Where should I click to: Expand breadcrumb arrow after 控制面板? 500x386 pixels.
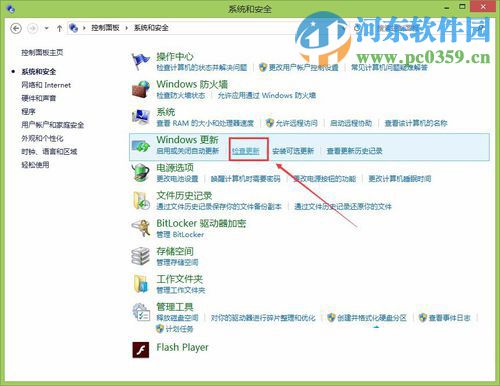[127, 28]
